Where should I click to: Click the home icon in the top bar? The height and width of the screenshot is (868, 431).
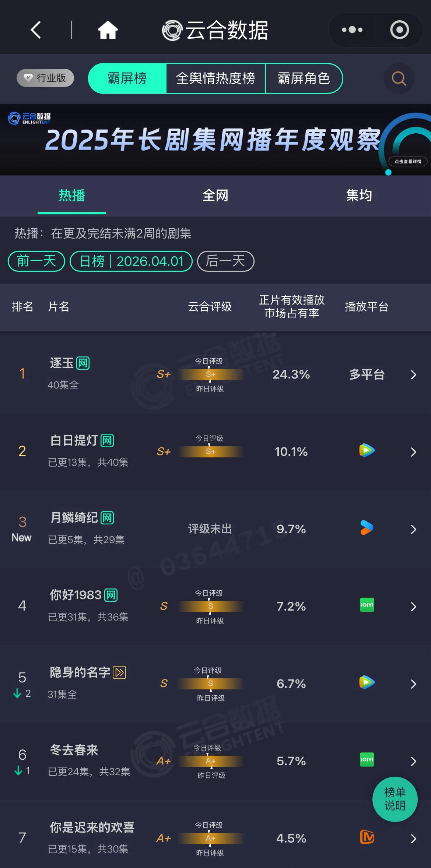(x=108, y=29)
